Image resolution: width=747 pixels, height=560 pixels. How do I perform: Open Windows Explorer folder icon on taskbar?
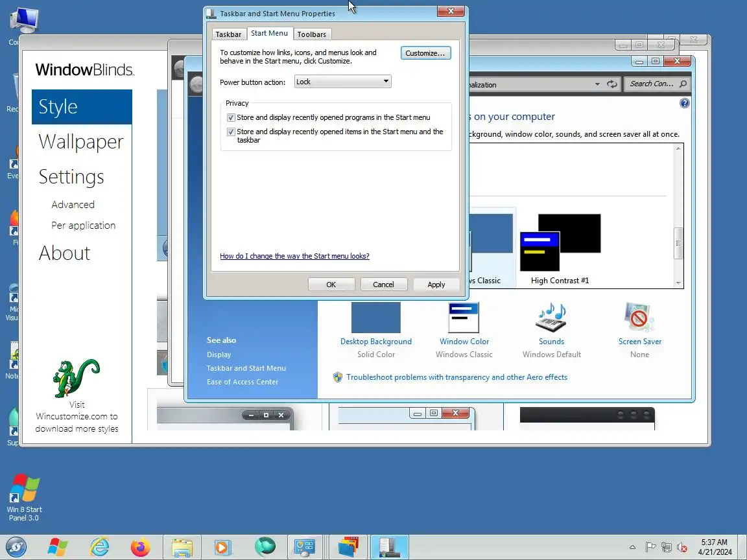click(182, 547)
